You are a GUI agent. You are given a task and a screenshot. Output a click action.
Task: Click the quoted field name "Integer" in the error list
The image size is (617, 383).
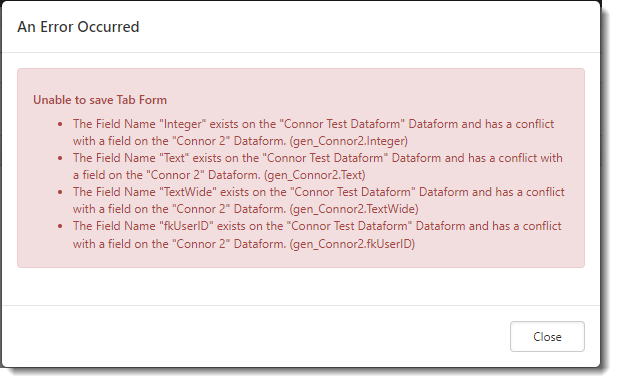(x=183, y=124)
